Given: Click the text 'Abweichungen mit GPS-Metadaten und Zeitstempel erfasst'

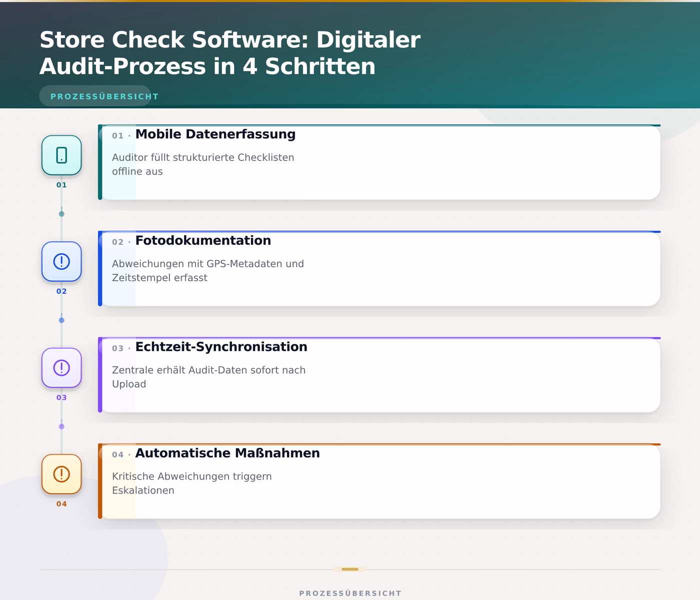Looking at the screenshot, I should [x=208, y=271].
